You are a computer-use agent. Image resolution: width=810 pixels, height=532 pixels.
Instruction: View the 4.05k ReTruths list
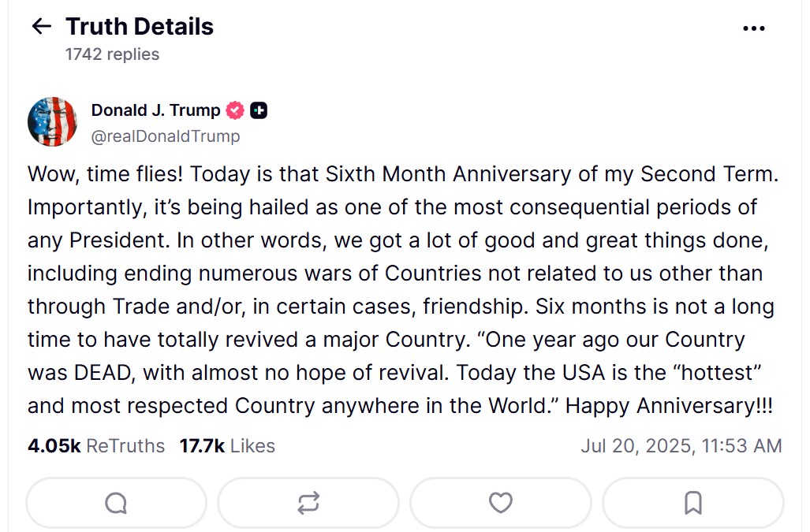pos(96,446)
